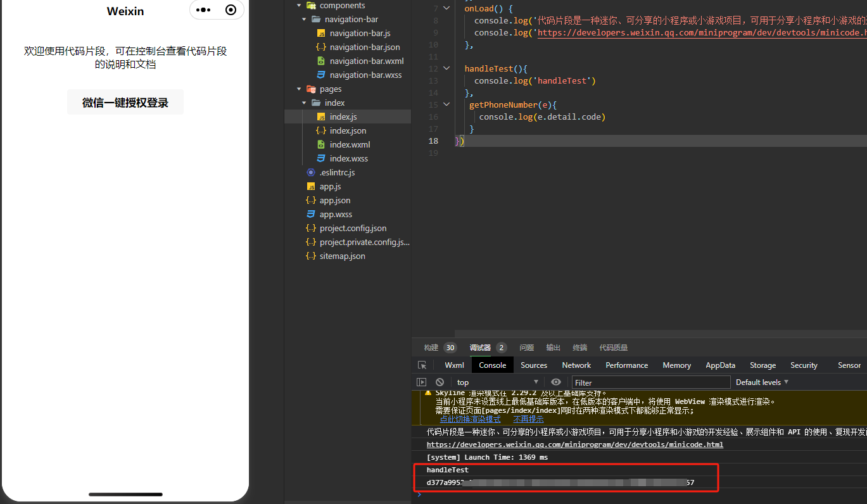Toggle the console sidebar panel icon

point(421,382)
